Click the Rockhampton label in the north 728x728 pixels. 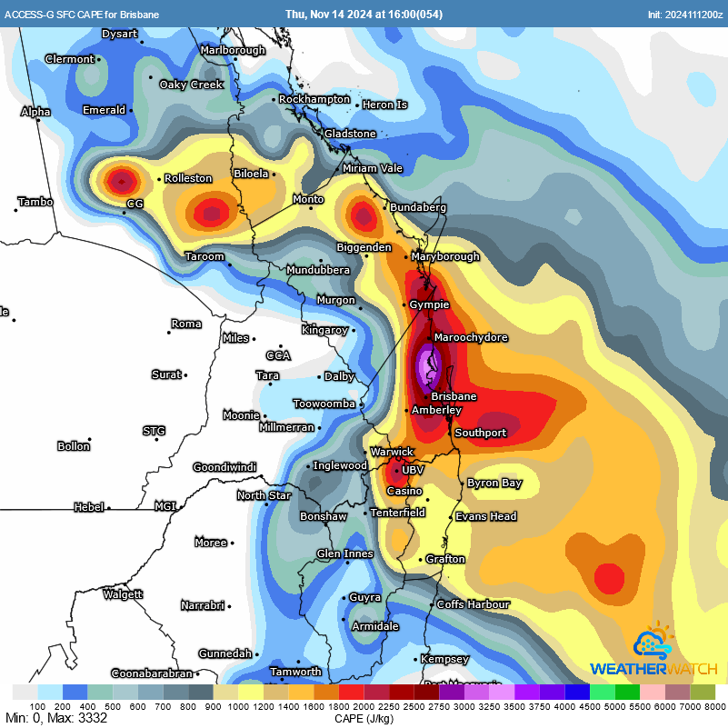coord(315,100)
